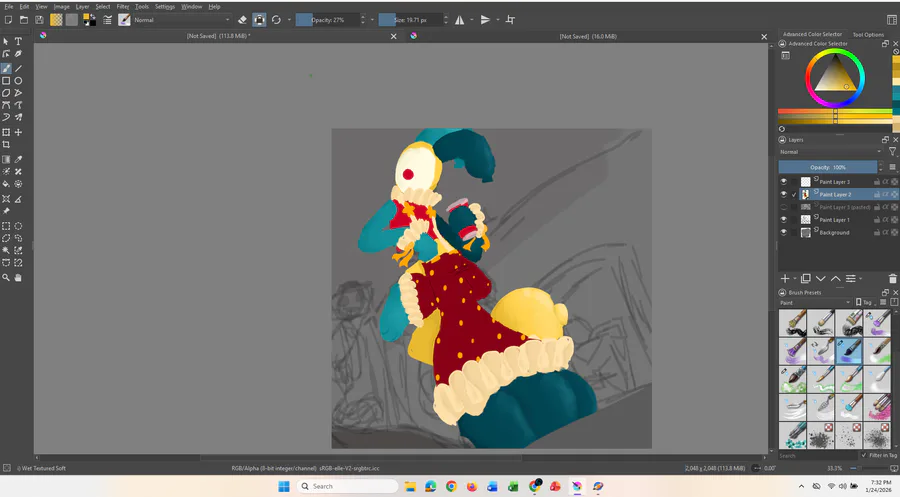Select the Gradient tool
The height and width of the screenshot is (497, 900).
coord(6,160)
